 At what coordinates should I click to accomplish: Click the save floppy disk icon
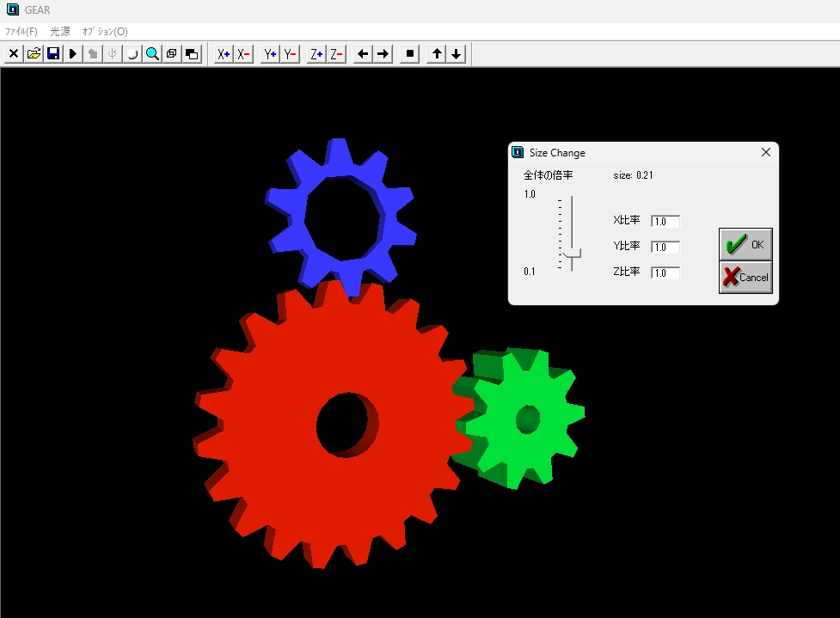[x=53, y=54]
